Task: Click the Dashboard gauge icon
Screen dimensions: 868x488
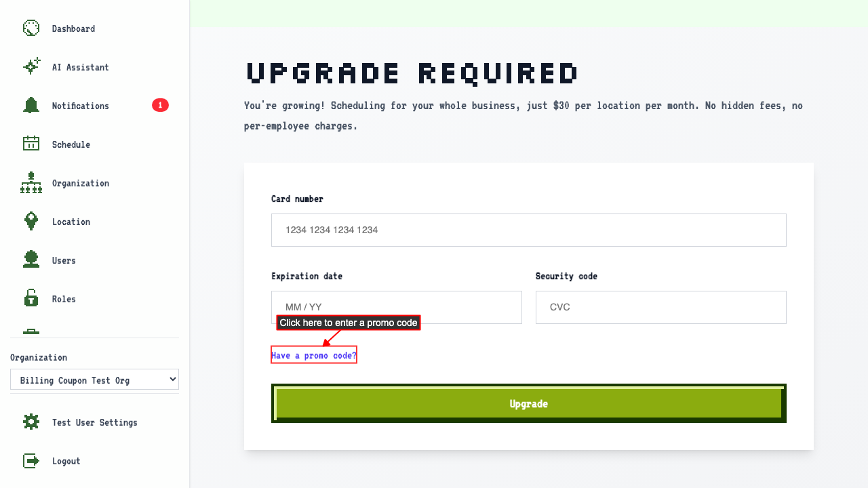Action: tap(31, 28)
